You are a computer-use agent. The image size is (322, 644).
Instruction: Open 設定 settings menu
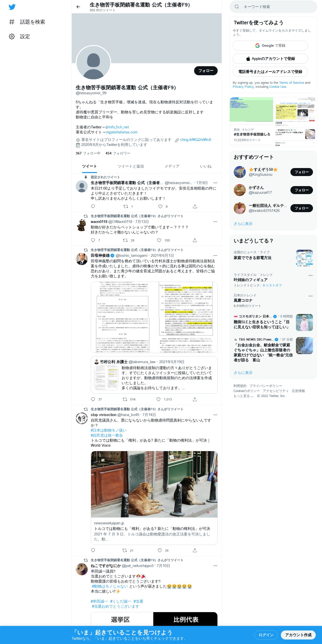coord(19,36)
